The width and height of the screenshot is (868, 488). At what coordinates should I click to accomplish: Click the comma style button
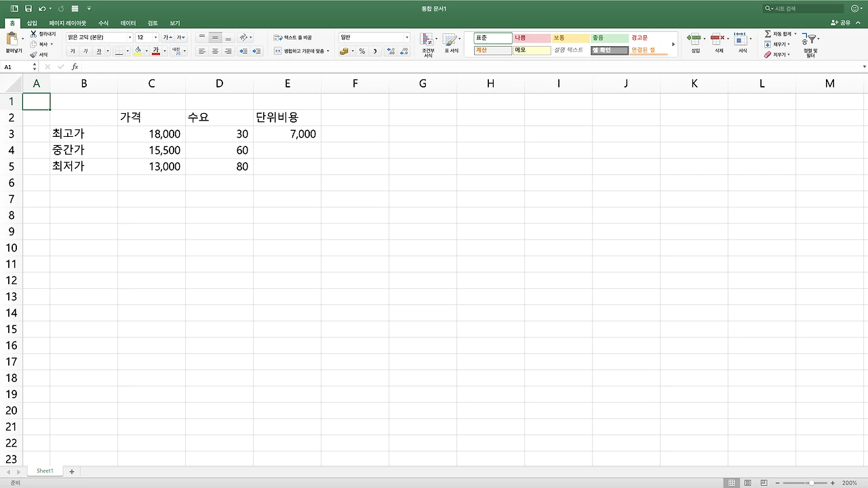(375, 51)
